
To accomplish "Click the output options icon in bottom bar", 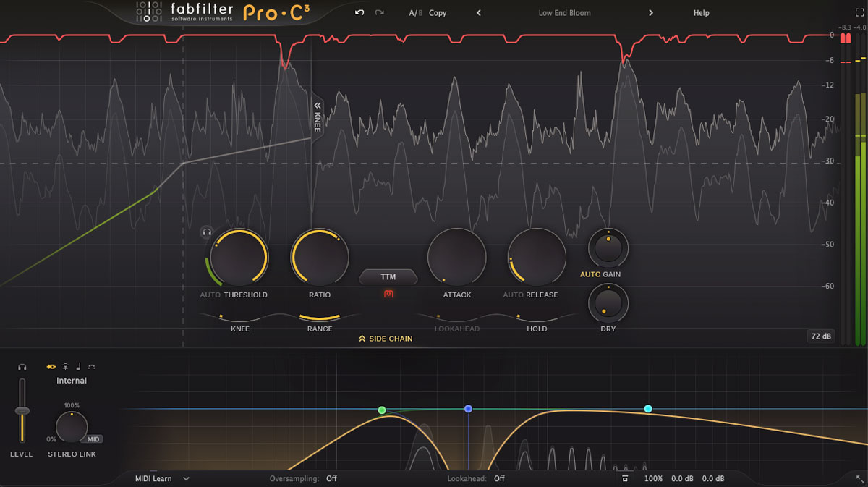I will [x=625, y=479].
